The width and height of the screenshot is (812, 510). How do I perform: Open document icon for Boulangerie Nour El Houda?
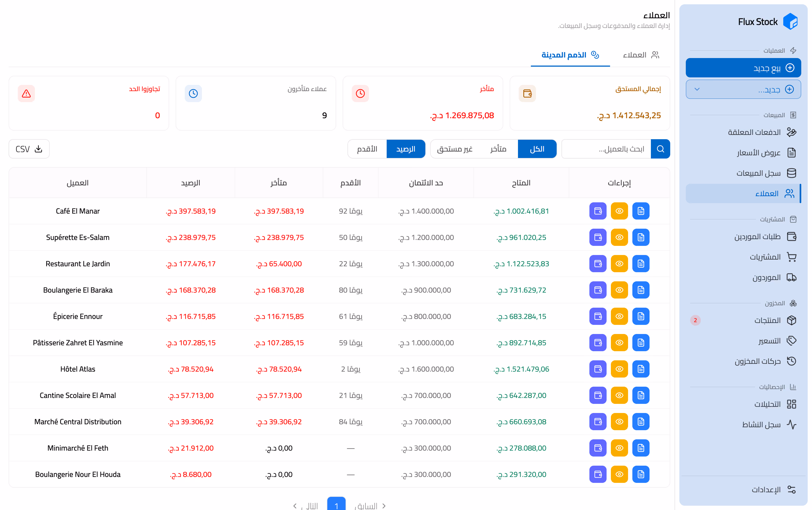(640, 474)
